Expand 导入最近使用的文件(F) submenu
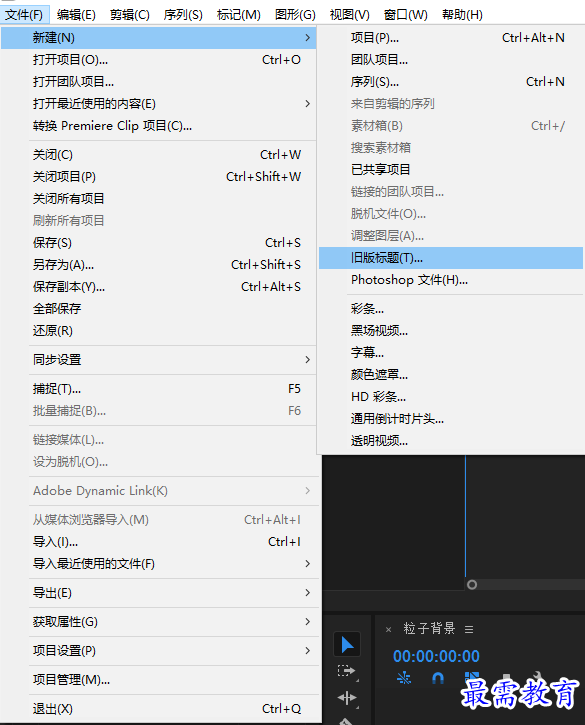 pyautogui.click(x=160, y=563)
